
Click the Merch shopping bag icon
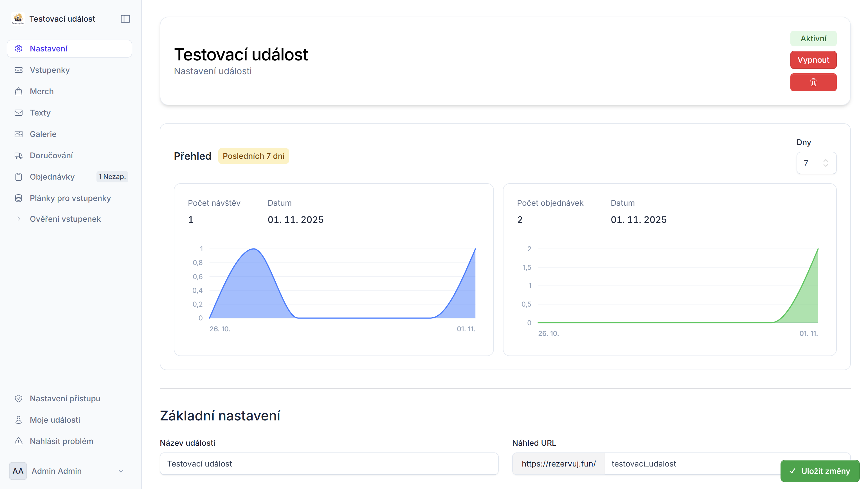tap(19, 91)
